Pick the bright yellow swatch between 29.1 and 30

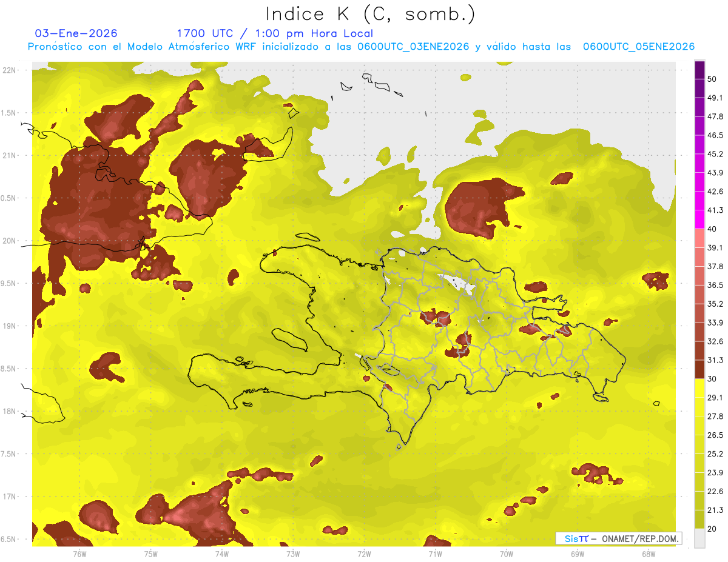point(699,389)
